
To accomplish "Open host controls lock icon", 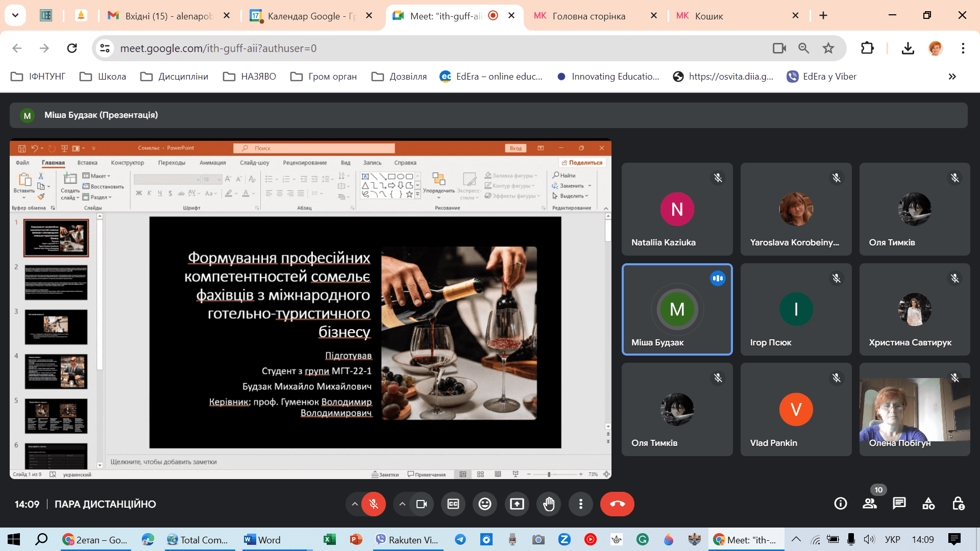I will point(958,504).
